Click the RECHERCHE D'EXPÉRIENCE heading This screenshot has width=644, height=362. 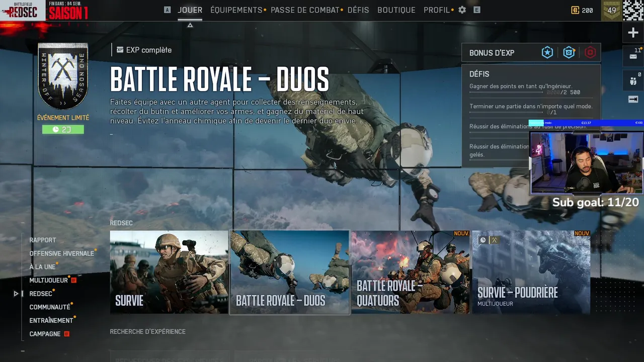click(x=147, y=331)
